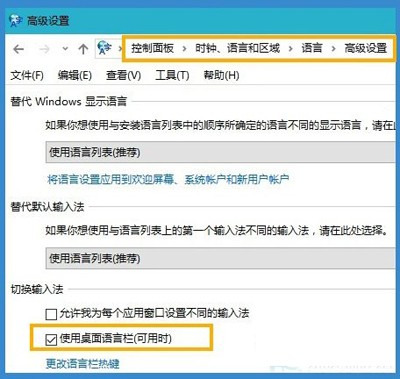Click the back arrow navigation button
The height and width of the screenshot is (379, 400).
[19, 49]
